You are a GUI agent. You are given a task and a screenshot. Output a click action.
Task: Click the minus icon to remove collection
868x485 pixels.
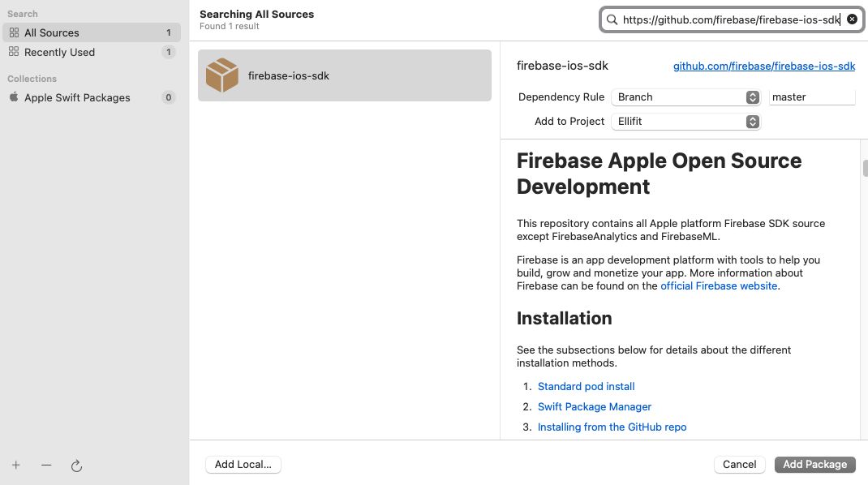coord(46,466)
